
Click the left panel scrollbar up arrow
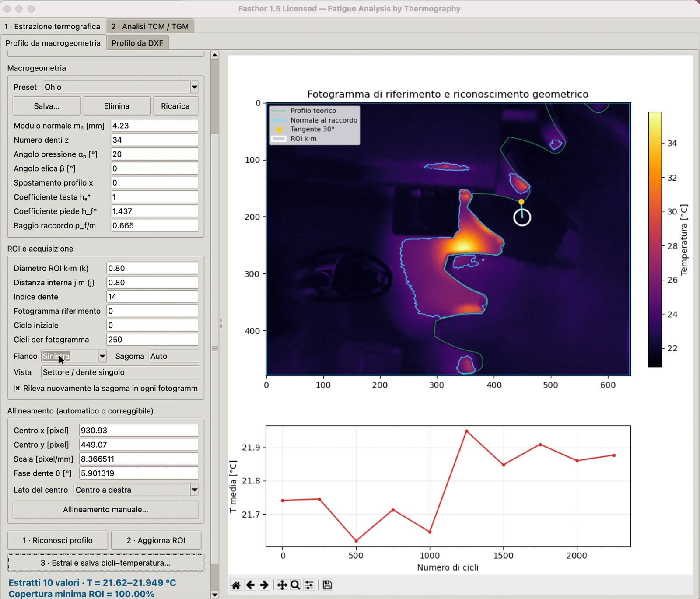[214, 55]
